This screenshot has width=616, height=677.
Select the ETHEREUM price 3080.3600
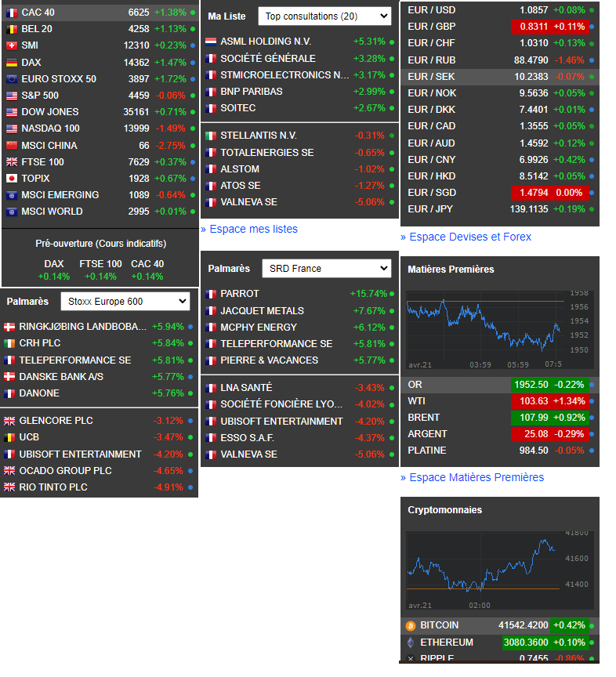(x=526, y=643)
